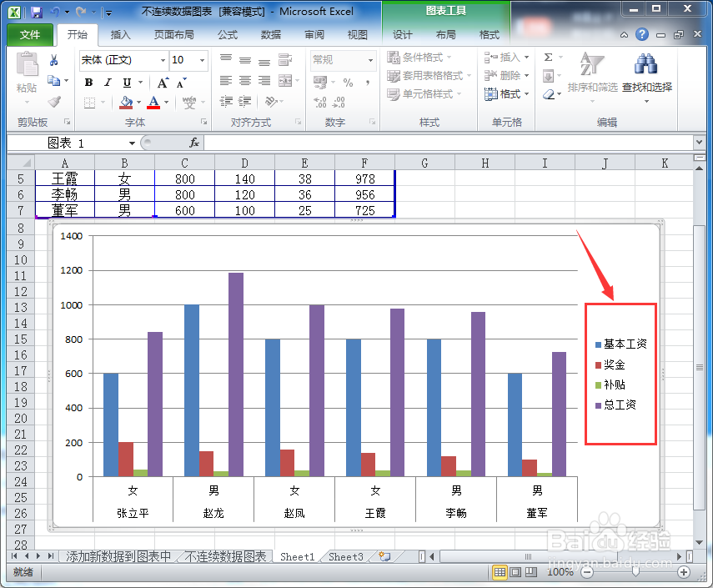Click the Fill Color bucket swatch
The width and height of the screenshot is (713, 588).
pyautogui.click(x=126, y=103)
